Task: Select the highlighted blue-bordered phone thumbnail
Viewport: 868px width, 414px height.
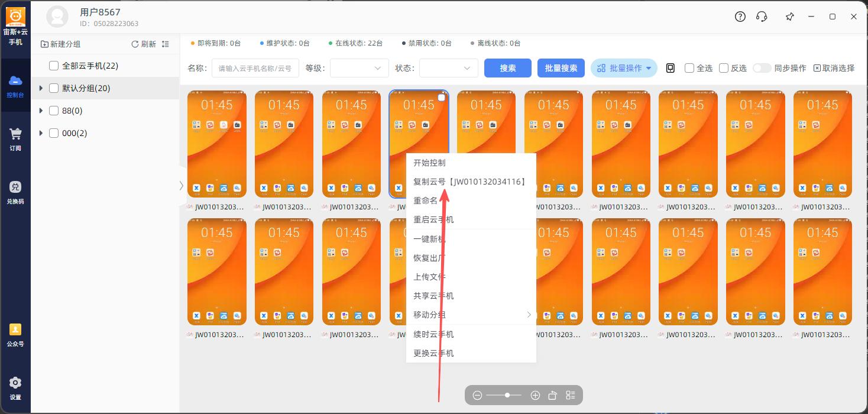Action: click(x=419, y=144)
